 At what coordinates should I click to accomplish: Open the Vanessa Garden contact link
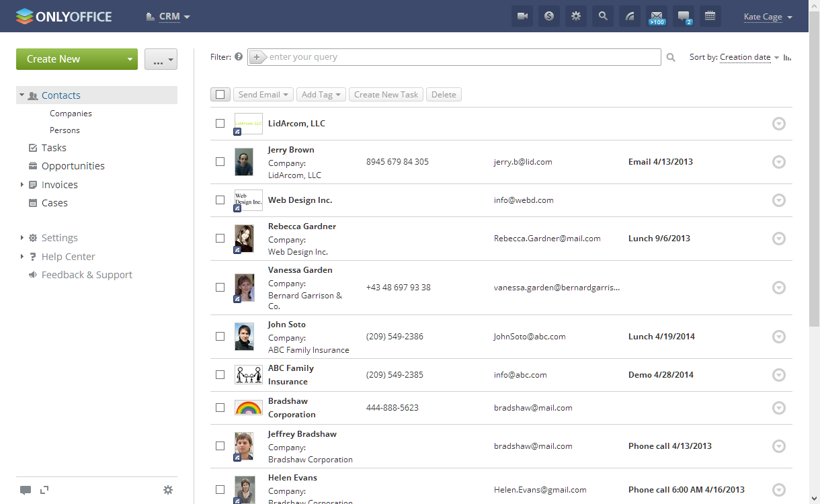tap(300, 270)
